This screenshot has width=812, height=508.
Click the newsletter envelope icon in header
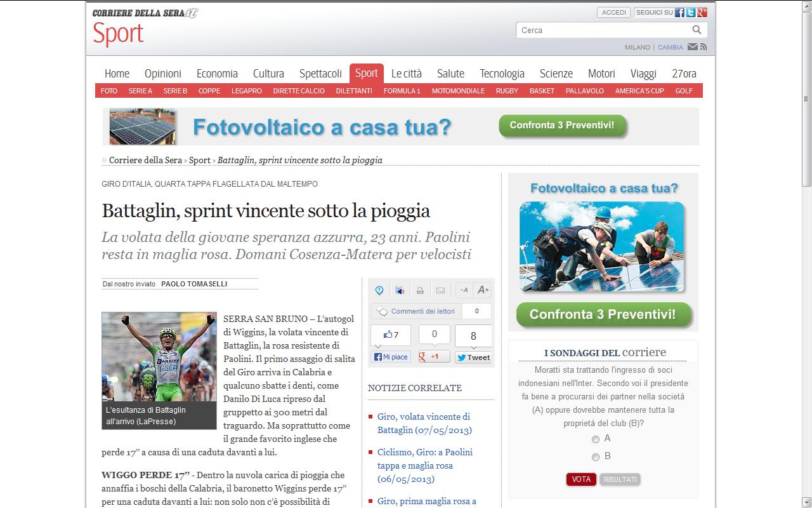(693, 47)
